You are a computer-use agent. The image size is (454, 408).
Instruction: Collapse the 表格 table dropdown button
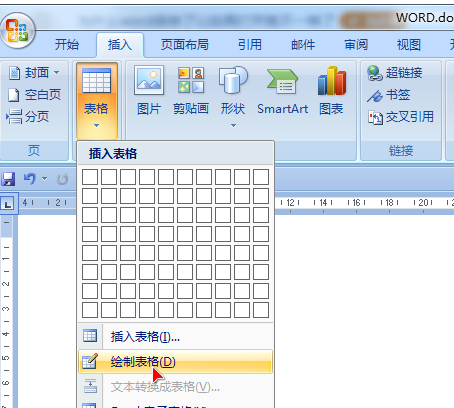pyautogui.click(x=97, y=101)
